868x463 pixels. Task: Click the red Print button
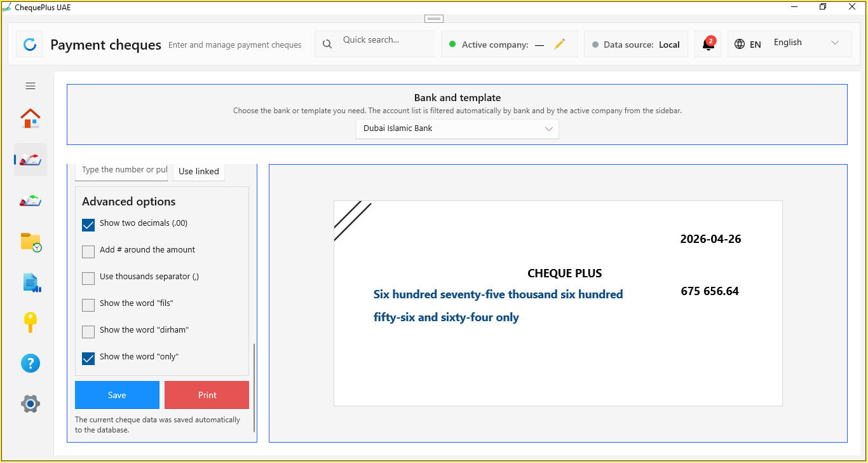click(207, 395)
